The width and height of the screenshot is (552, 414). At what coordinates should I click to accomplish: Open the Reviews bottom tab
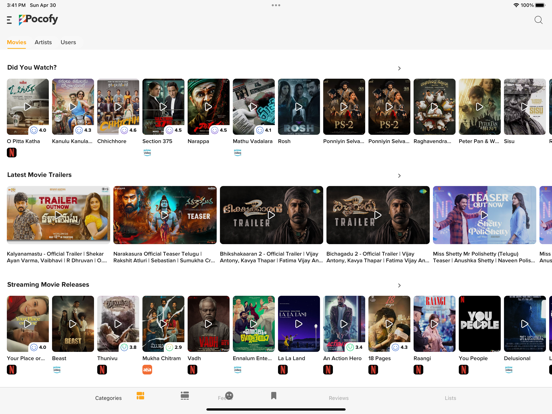coord(339,398)
